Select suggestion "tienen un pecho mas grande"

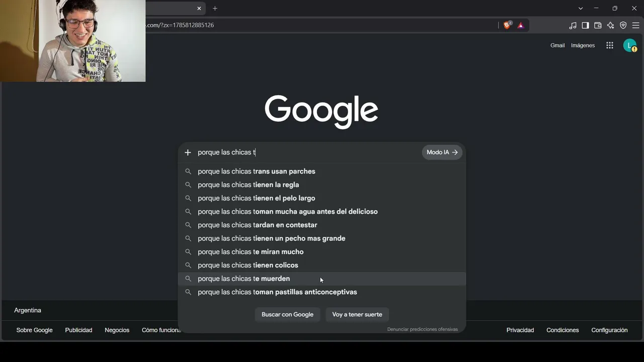[x=322, y=238]
